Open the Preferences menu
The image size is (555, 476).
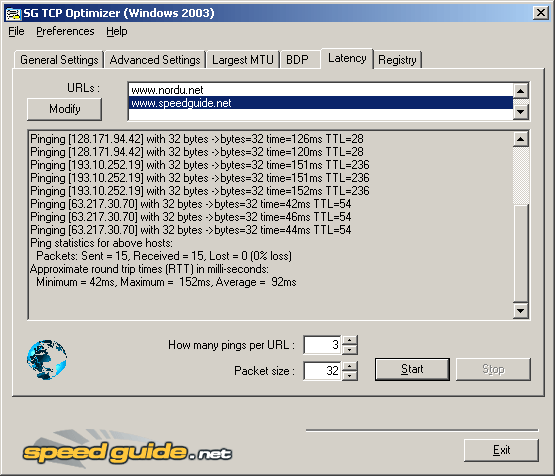[x=65, y=31]
